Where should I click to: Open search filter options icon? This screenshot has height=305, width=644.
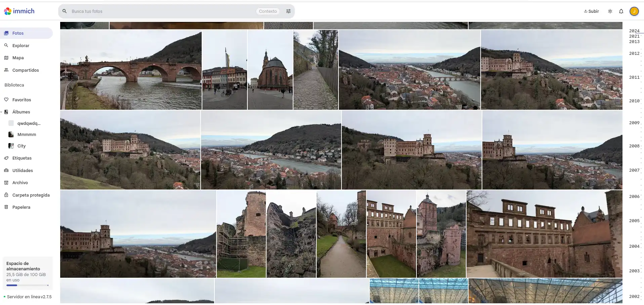click(288, 11)
